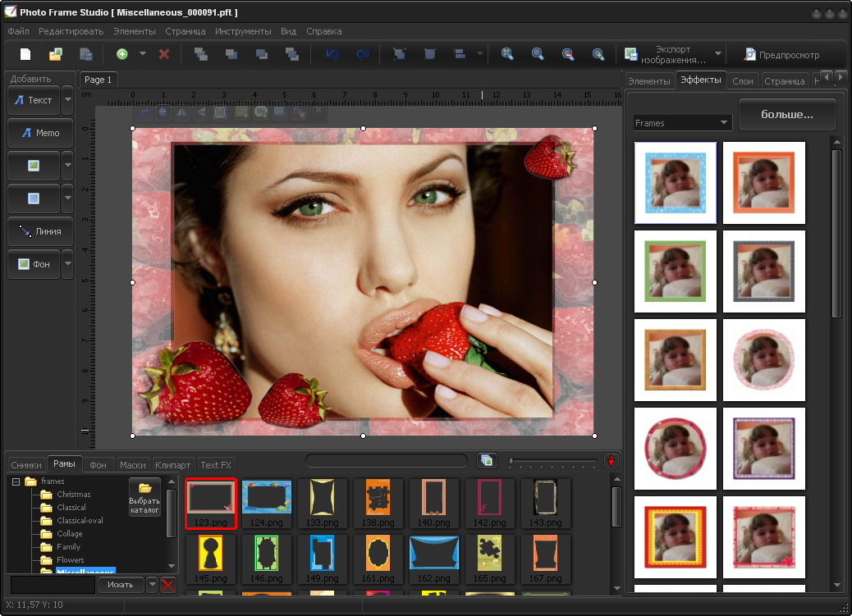The image size is (852, 616).
Task: Click the green plus add icon
Action: tap(122, 54)
